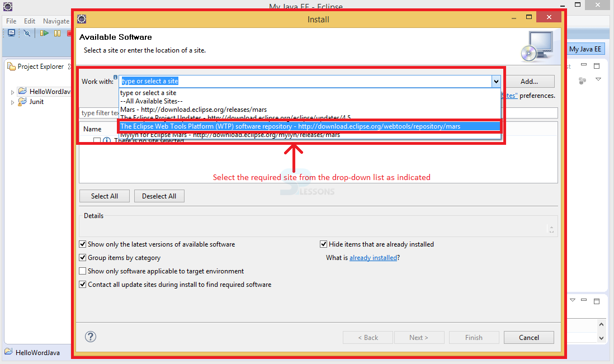Minimize the lower right Eclipse view panel

click(x=584, y=300)
